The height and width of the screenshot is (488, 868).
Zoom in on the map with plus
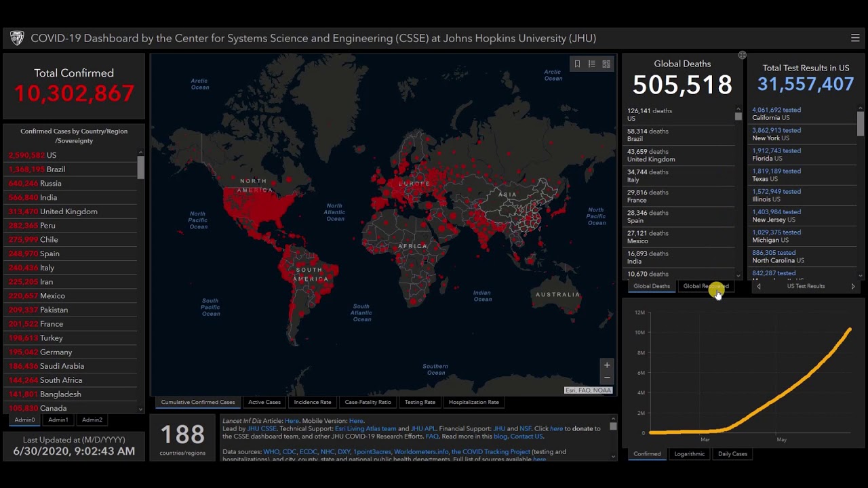pyautogui.click(x=607, y=365)
